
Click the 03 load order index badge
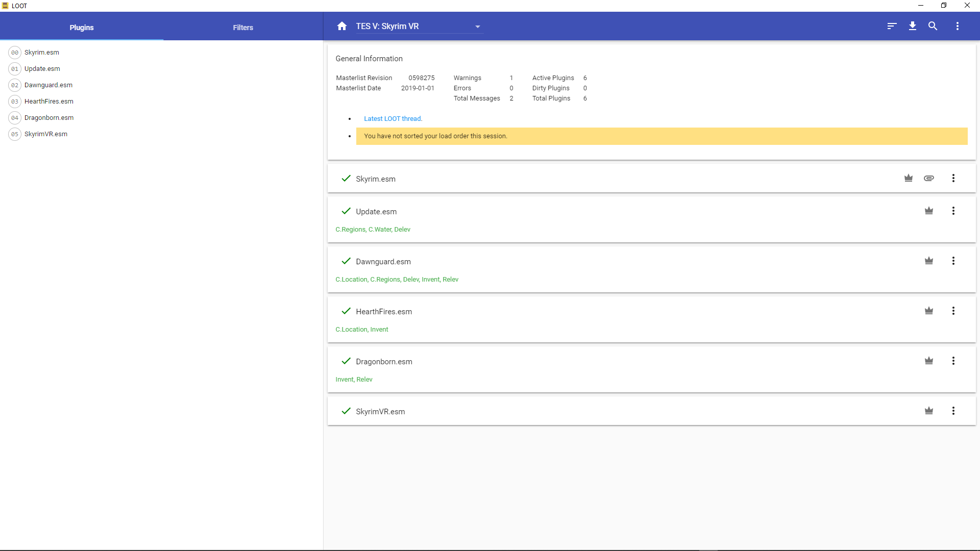pyautogui.click(x=15, y=102)
